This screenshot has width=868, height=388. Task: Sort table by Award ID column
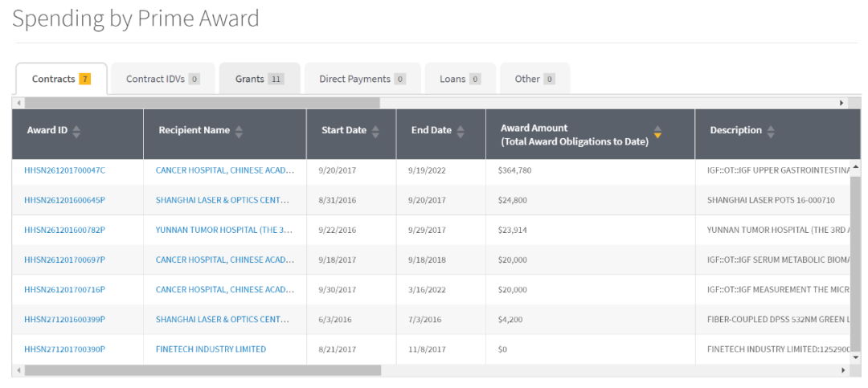(x=76, y=131)
